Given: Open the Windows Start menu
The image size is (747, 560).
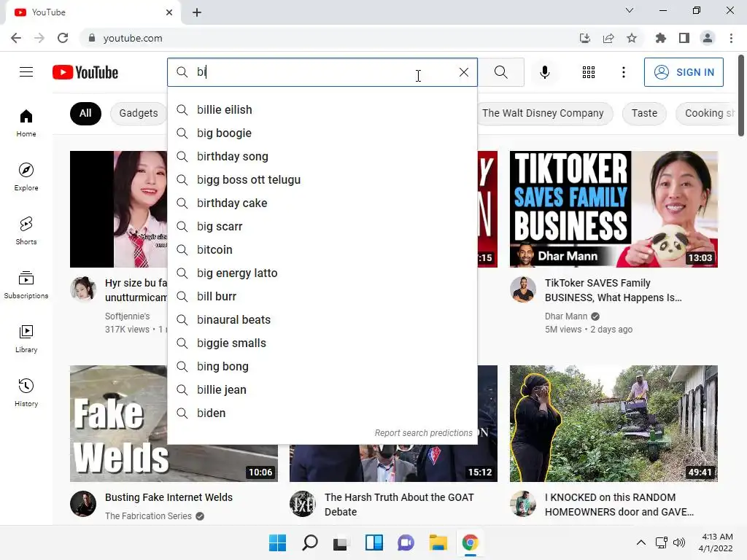Looking at the screenshot, I should pyautogui.click(x=277, y=542).
